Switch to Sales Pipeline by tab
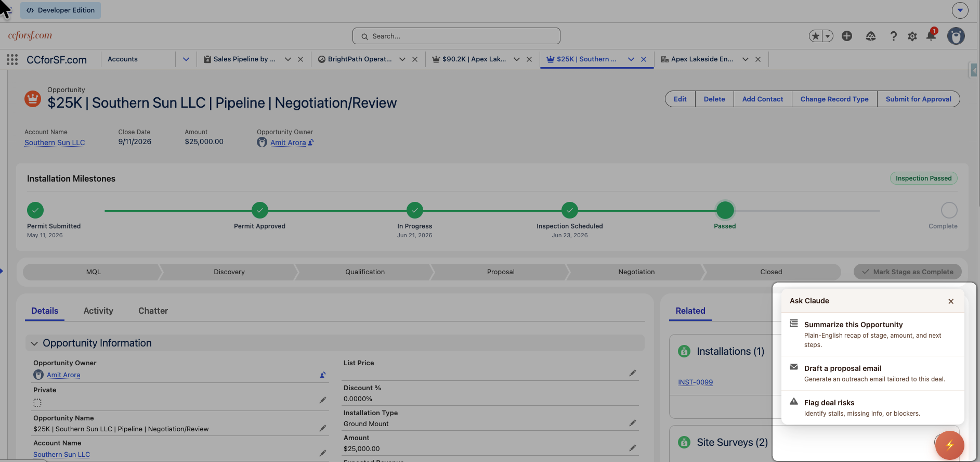The width and height of the screenshot is (980, 462). coord(240,59)
